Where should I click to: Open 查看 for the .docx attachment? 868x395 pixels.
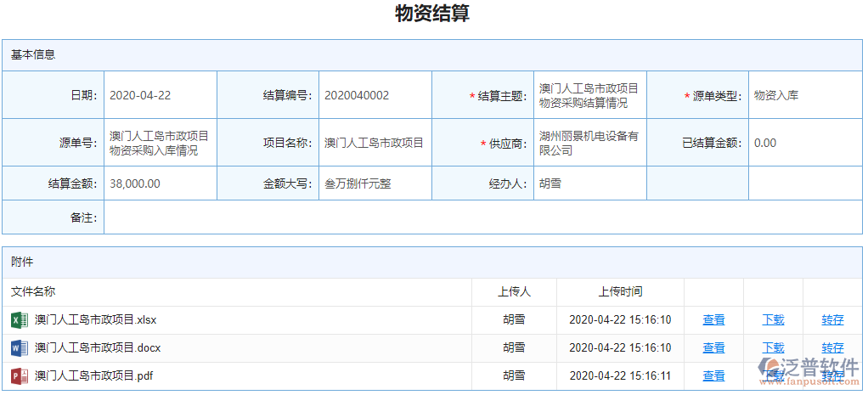713,348
